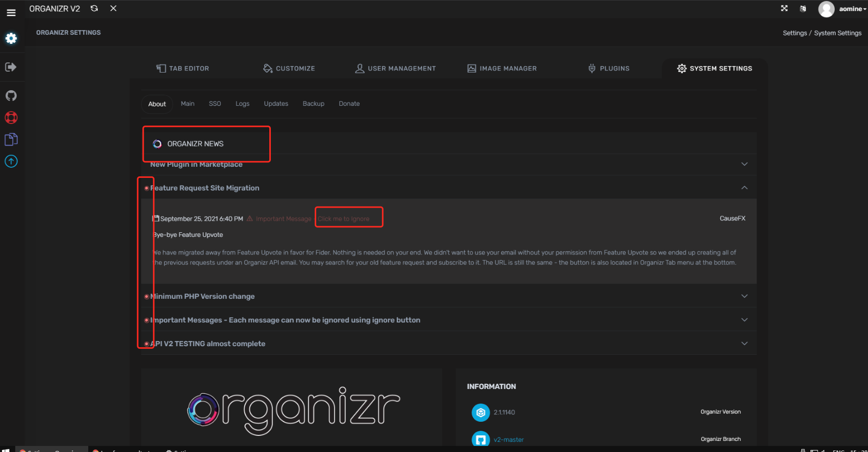The width and height of the screenshot is (868, 452).
Task: Click the Organizr News logo icon
Action: (x=157, y=144)
